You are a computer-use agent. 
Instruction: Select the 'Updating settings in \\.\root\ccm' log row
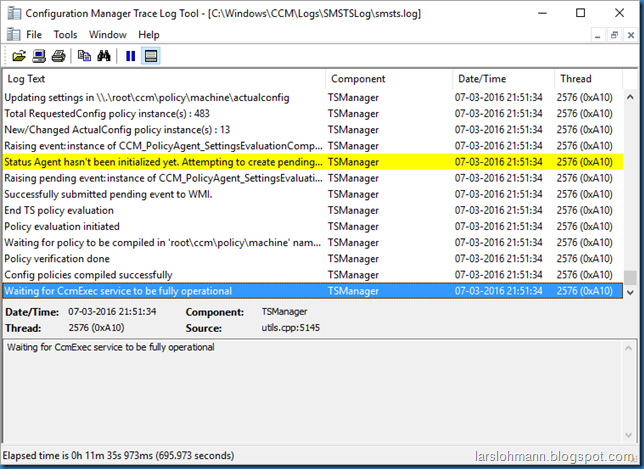point(313,97)
